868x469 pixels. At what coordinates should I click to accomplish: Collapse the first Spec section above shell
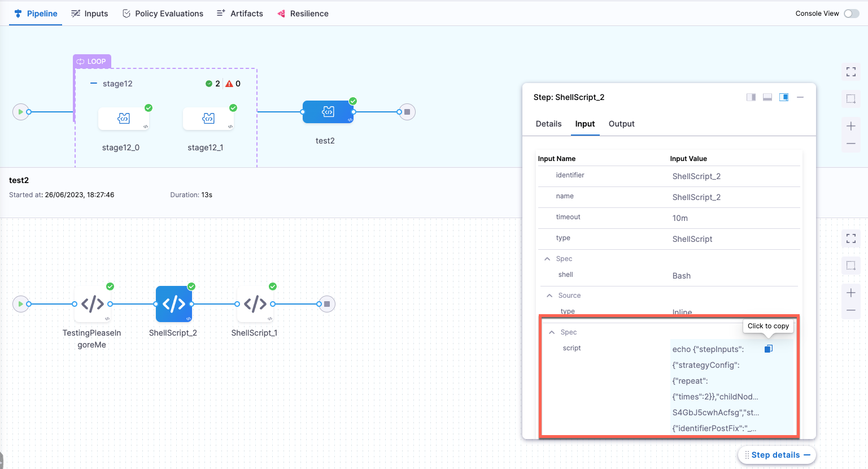(x=547, y=259)
